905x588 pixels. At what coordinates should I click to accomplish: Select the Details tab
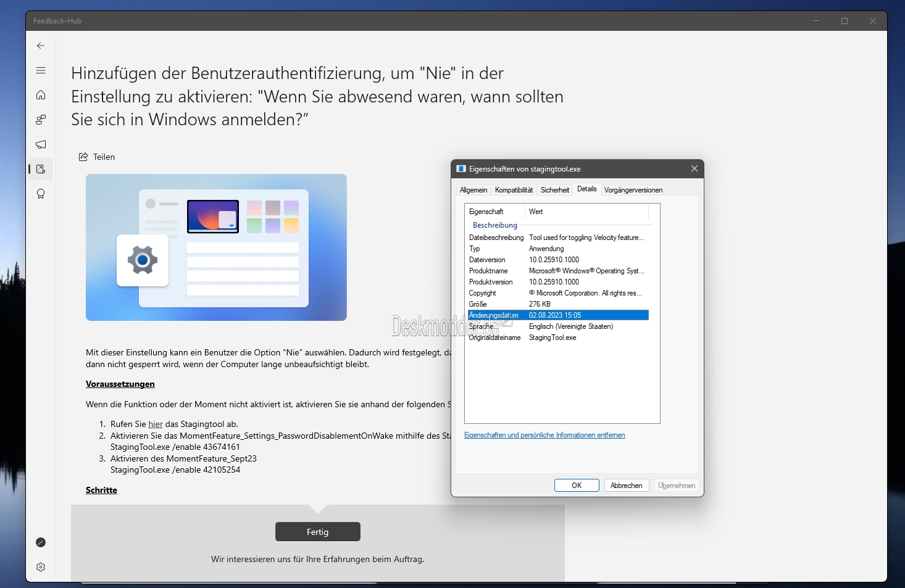click(587, 189)
